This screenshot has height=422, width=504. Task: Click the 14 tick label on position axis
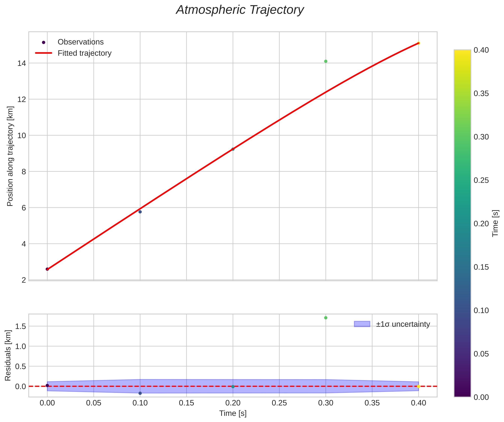pyautogui.click(x=22, y=63)
